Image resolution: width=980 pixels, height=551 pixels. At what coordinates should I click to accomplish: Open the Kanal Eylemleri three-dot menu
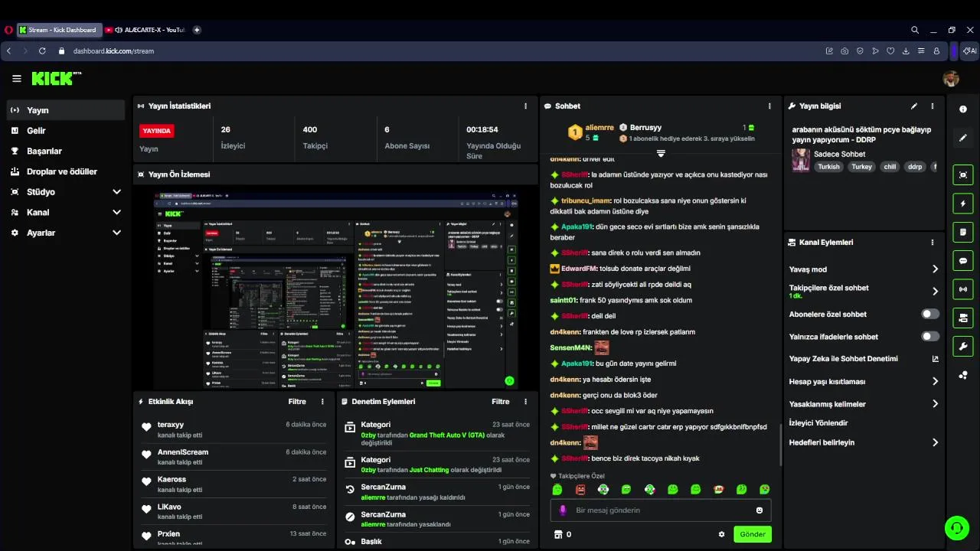933,243
